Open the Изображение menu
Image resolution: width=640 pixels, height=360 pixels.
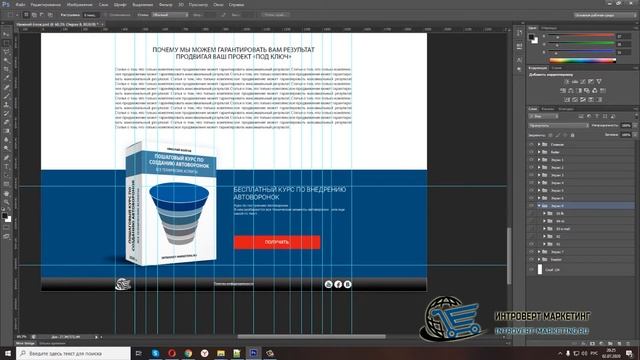[x=80, y=4]
